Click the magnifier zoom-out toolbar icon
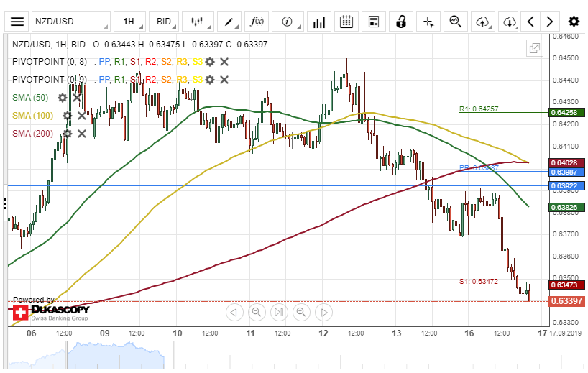588x373 pixels. click(455, 22)
